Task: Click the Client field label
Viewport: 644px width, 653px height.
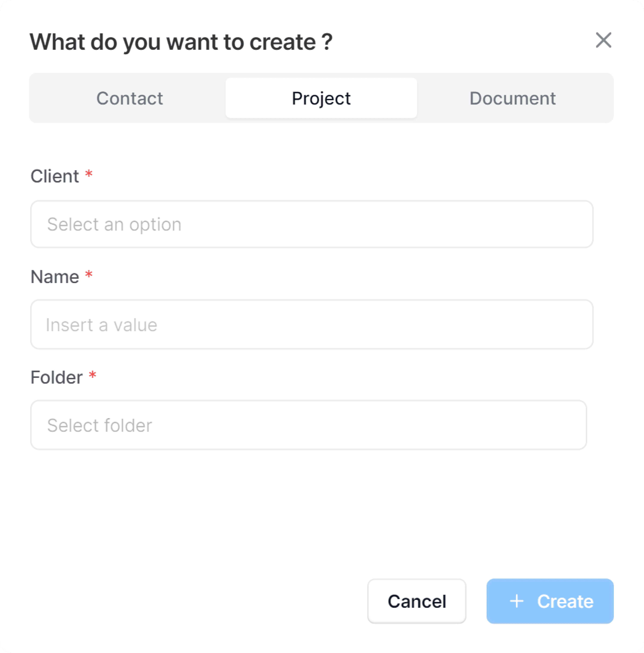Action: (55, 176)
